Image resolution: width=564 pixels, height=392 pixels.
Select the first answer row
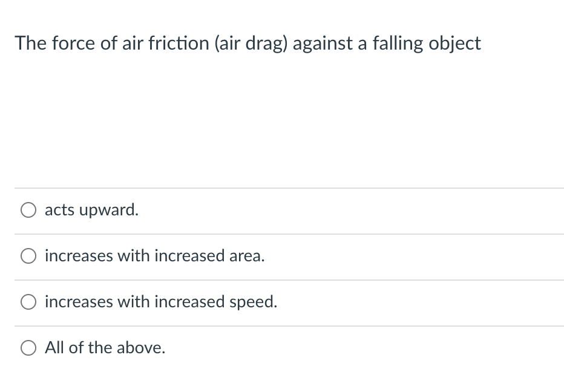(242, 209)
